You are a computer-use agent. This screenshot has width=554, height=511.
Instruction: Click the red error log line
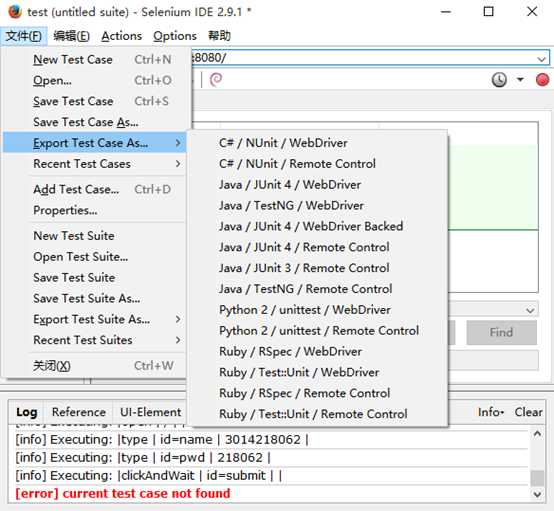tap(123, 493)
